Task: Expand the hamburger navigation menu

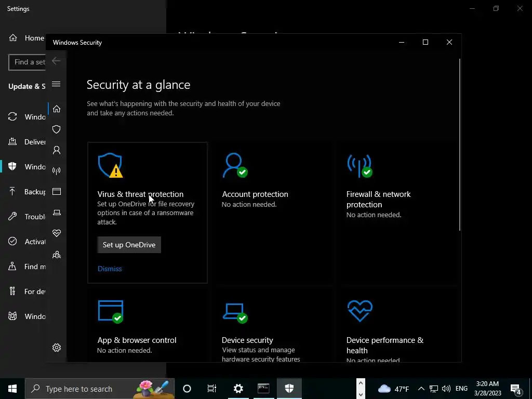Action: 56,84
